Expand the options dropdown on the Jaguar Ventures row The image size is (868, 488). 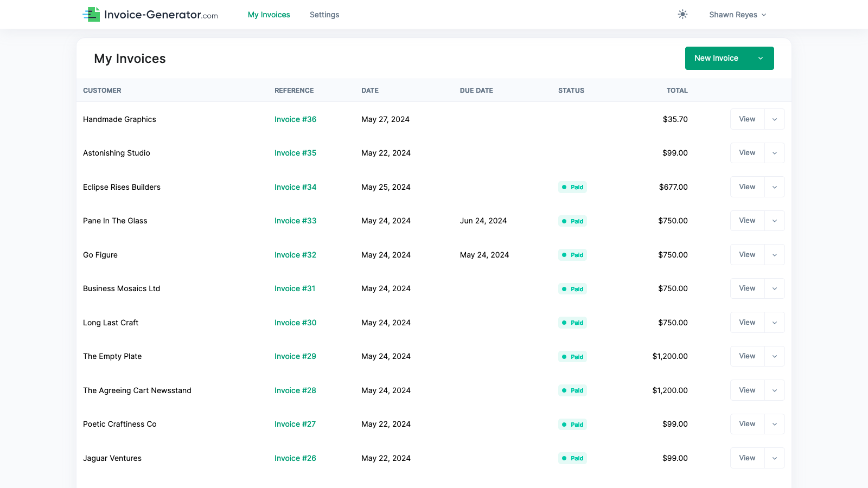[775, 458]
